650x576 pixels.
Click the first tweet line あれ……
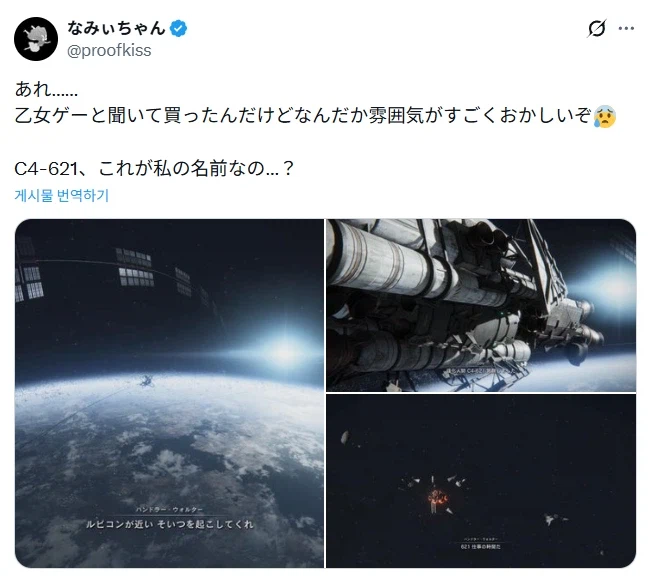[x=46, y=90]
